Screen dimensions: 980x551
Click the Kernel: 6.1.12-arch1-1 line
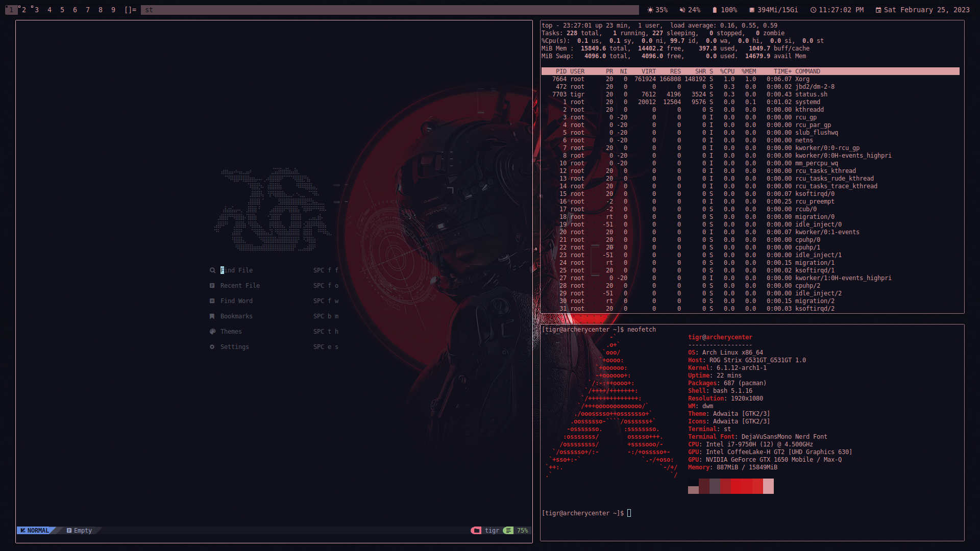pos(727,368)
